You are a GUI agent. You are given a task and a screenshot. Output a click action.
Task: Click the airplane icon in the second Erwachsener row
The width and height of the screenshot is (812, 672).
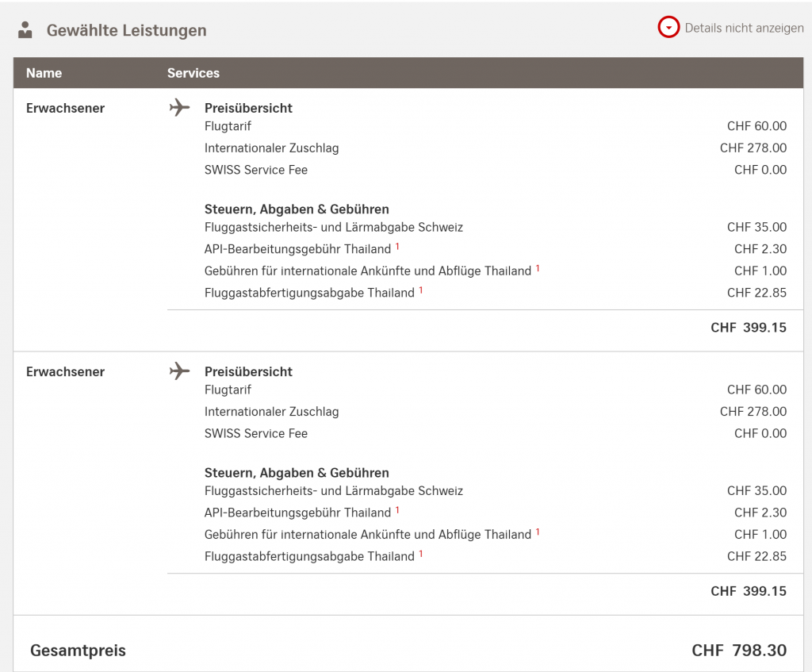click(x=180, y=371)
